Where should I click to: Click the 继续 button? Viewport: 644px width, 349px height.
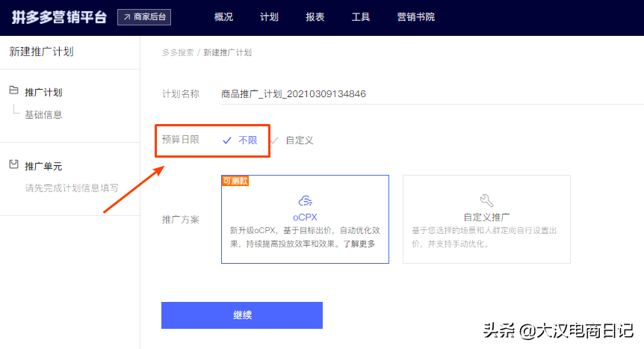click(242, 315)
